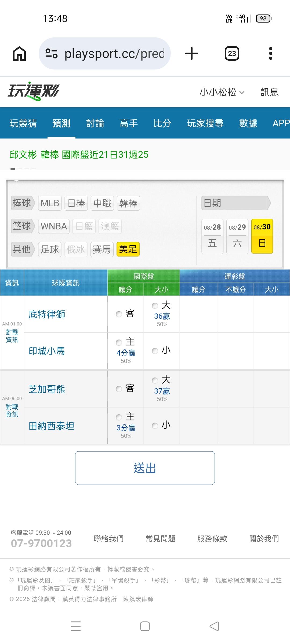The image size is (290, 644).
Task: Open 關於我們 footer link
Action: pyautogui.click(x=264, y=539)
